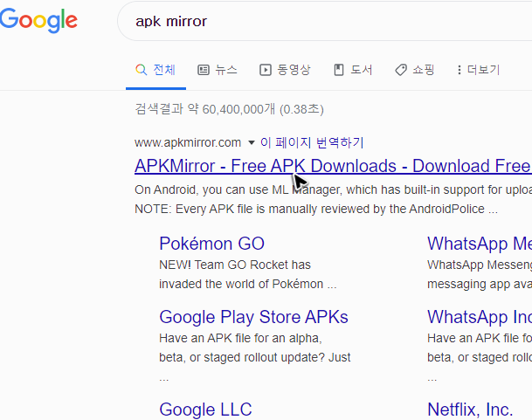
Task: Click the www.apkmirror.com URL text
Action: point(188,142)
